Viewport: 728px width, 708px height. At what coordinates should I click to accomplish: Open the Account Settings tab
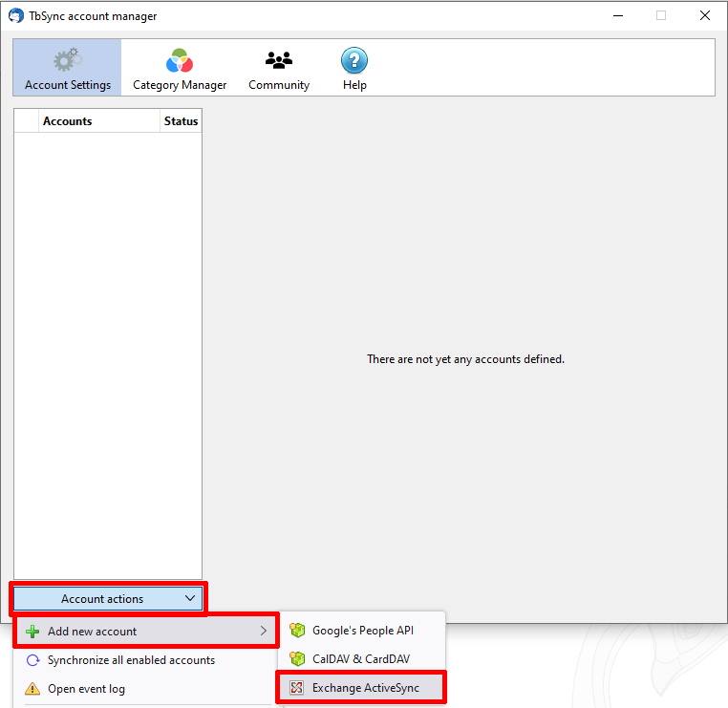(67, 68)
